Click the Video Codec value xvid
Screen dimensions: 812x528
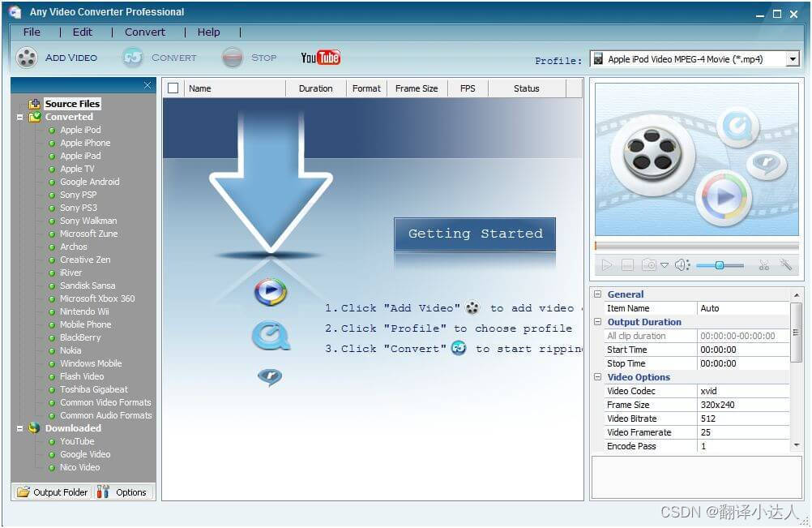point(744,391)
